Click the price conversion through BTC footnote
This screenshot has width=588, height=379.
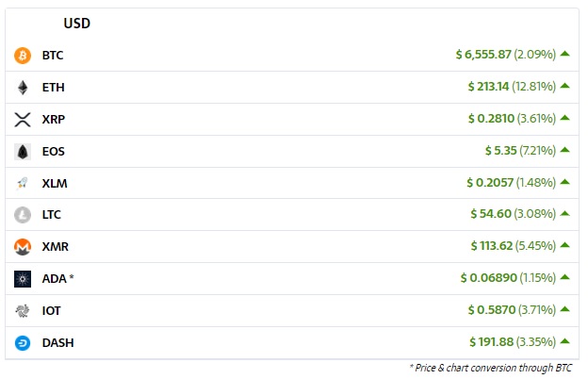[x=491, y=368]
